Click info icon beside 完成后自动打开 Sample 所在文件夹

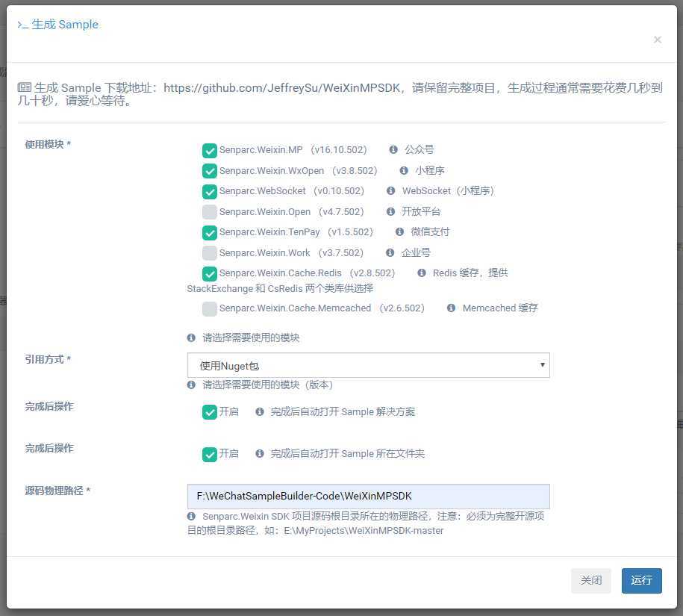[x=259, y=453]
